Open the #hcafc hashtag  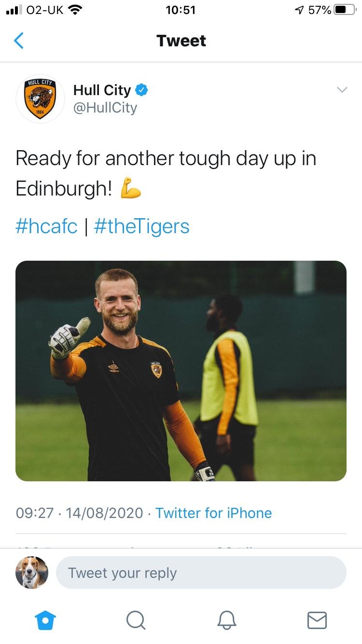[x=46, y=226]
